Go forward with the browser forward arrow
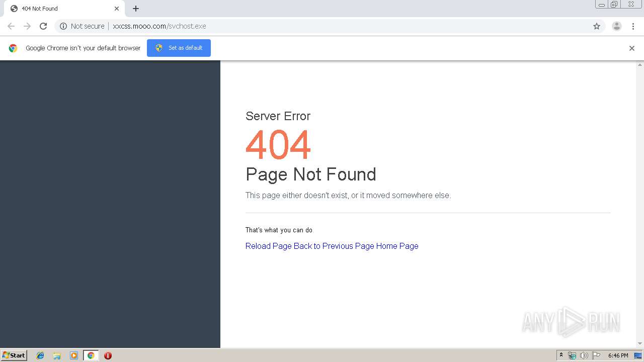 pos(27,26)
